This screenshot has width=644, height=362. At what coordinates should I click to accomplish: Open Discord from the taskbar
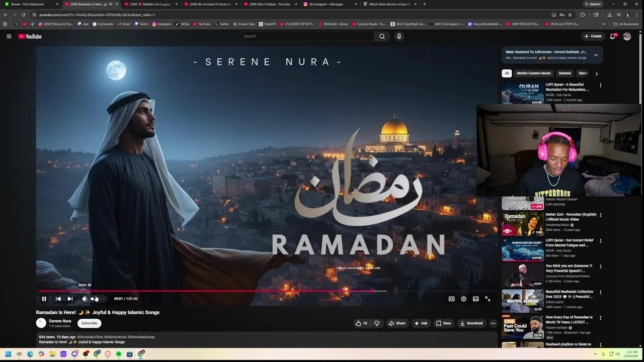coord(74,354)
